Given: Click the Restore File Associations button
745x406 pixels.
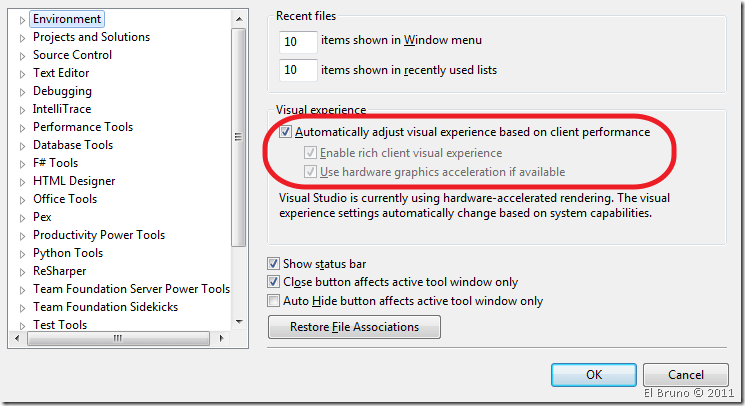Looking at the screenshot, I should 354,327.
